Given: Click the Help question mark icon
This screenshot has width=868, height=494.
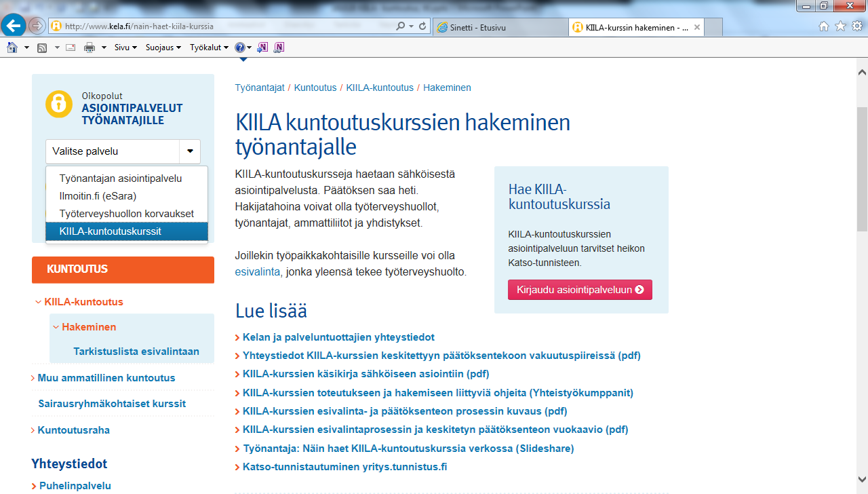Looking at the screenshot, I should tap(239, 47).
